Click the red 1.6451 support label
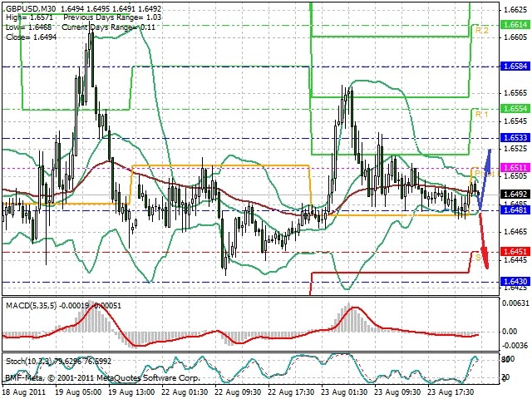 pyautogui.click(x=515, y=251)
